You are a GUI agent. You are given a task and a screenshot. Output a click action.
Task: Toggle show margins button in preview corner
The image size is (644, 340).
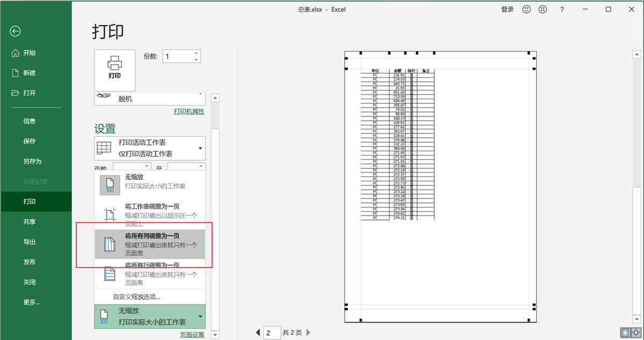625,332
